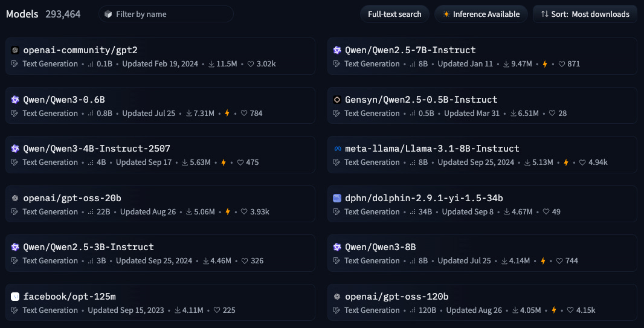
Task: Click the heart icon on the gpt-oss-120b card
Action: [x=570, y=310]
